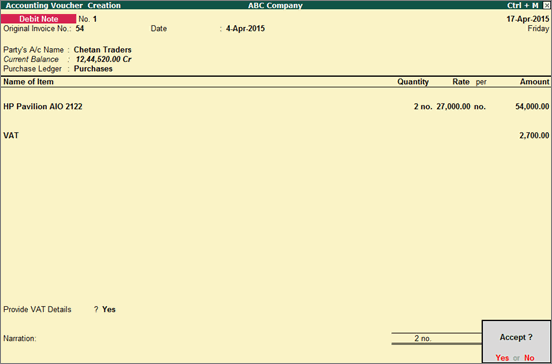Click the original invoice date 4-Apr-2015

click(x=245, y=29)
